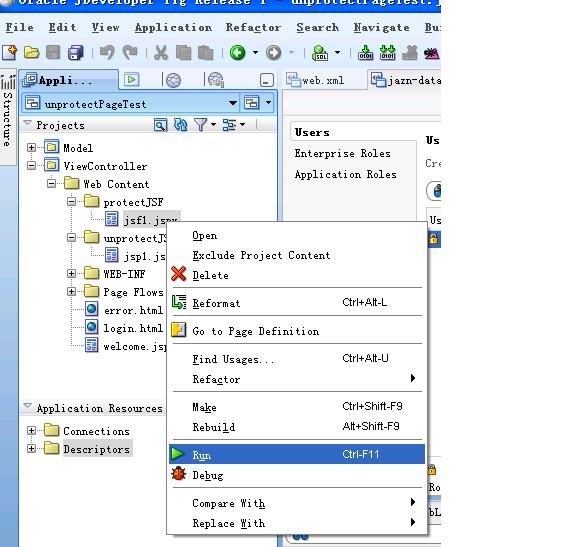Click the gray Forward navigation arrow
Image resolution: width=587 pixels, height=547 pixels.
(274, 52)
